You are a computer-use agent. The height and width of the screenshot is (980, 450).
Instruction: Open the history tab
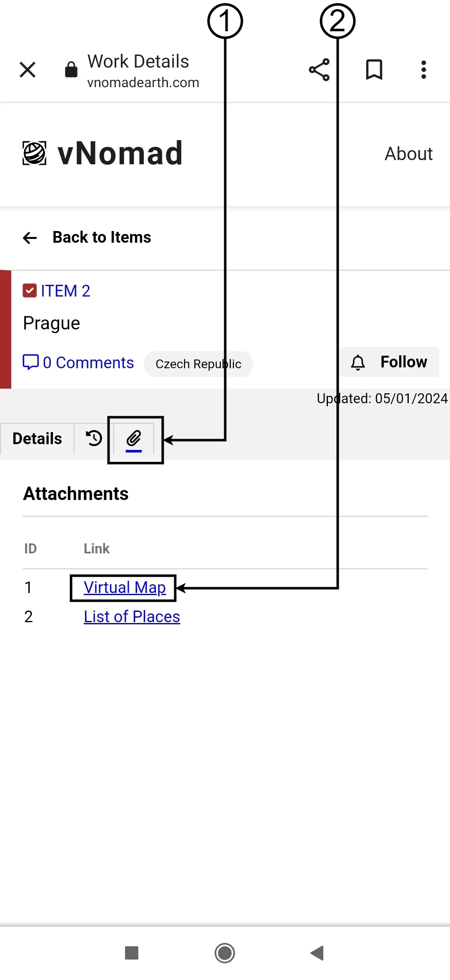point(94,438)
